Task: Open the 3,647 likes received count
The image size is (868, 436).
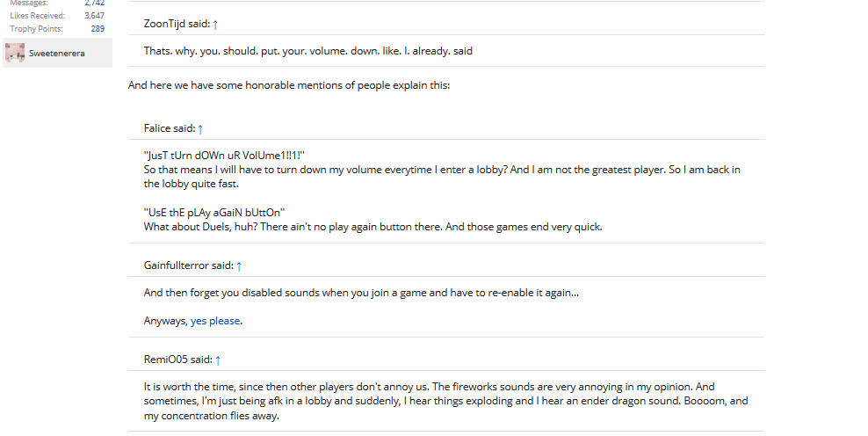Action: [x=94, y=16]
